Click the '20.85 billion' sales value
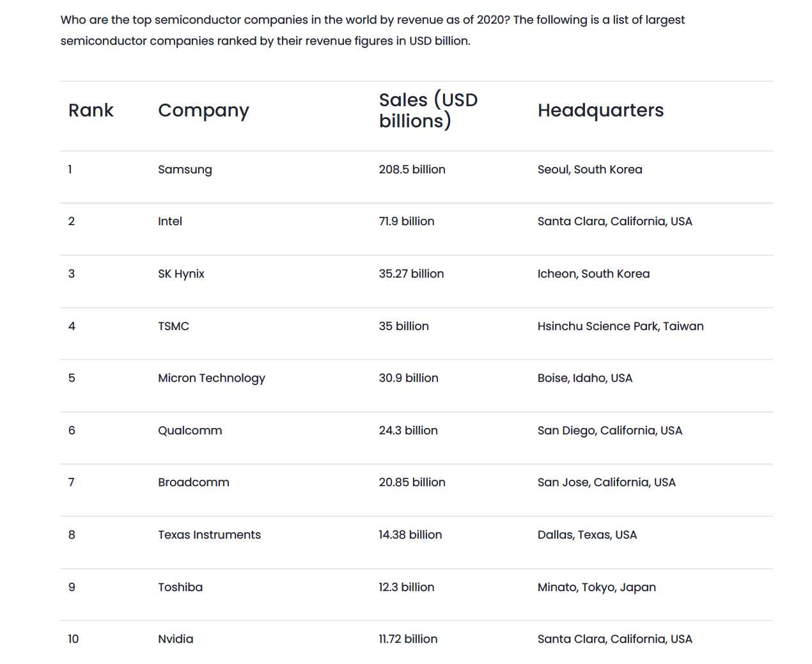This screenshot has height=664, width=812. click(412, 482)
